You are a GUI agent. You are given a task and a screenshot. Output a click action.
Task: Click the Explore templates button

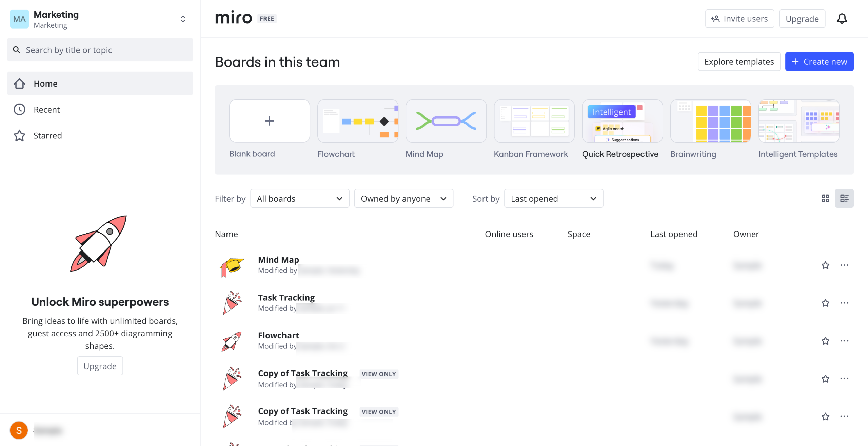pyautogui.click(x=739, y=62)
